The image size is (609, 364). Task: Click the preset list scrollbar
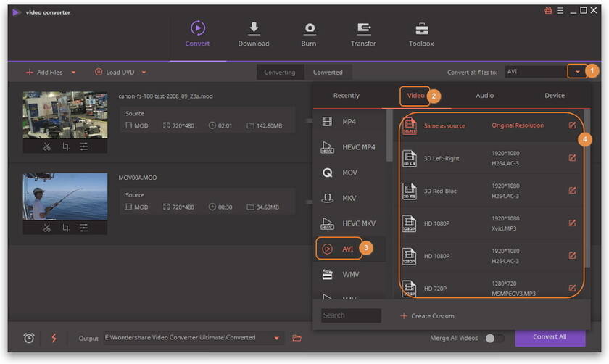coord(587,189)
